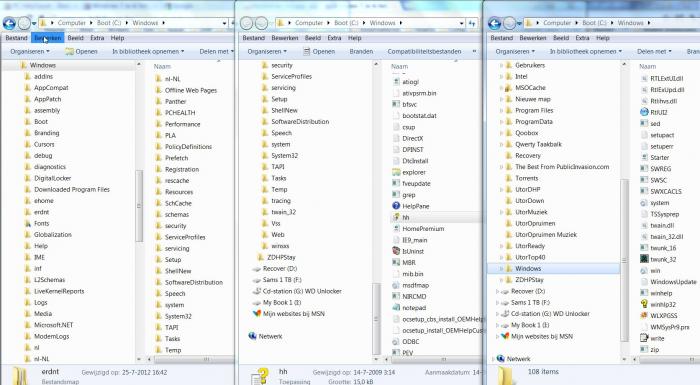Open Organiseren dropdown in left window
Viewport: 700px width, 385px height.
coord(30,51)
